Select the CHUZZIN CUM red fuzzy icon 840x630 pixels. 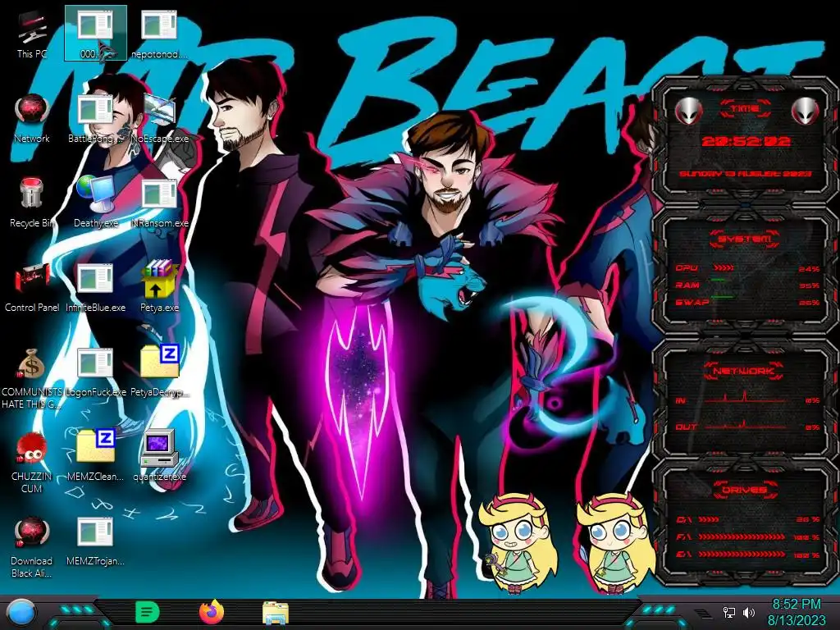32,463
